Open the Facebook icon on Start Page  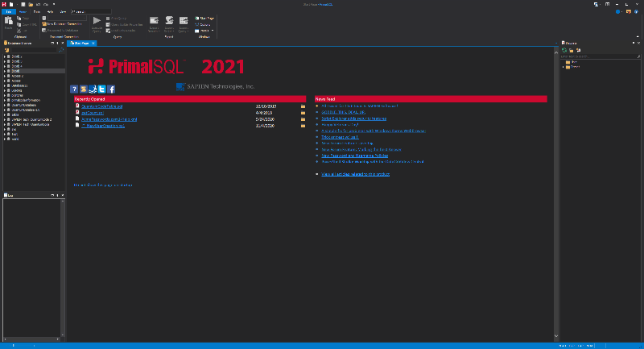click(x=111, y=89)
